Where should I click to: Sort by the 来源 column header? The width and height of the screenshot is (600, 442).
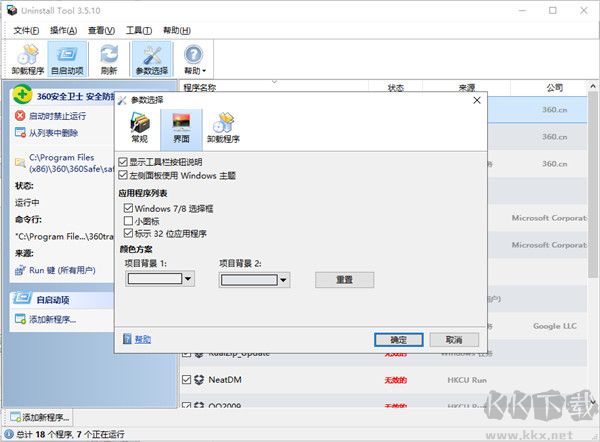(x=467, y=88)
